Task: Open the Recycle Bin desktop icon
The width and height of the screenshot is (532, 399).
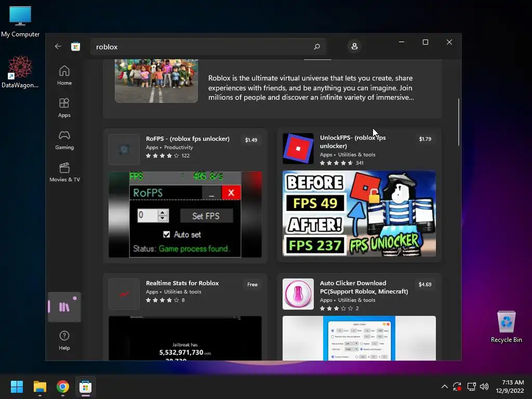Action: point(506,327)
